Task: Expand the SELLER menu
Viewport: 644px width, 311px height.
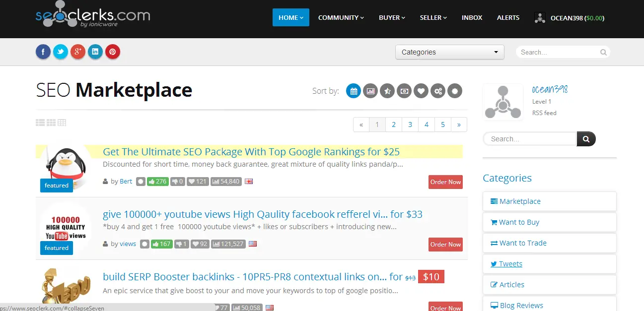Action: tap(433, 17)
